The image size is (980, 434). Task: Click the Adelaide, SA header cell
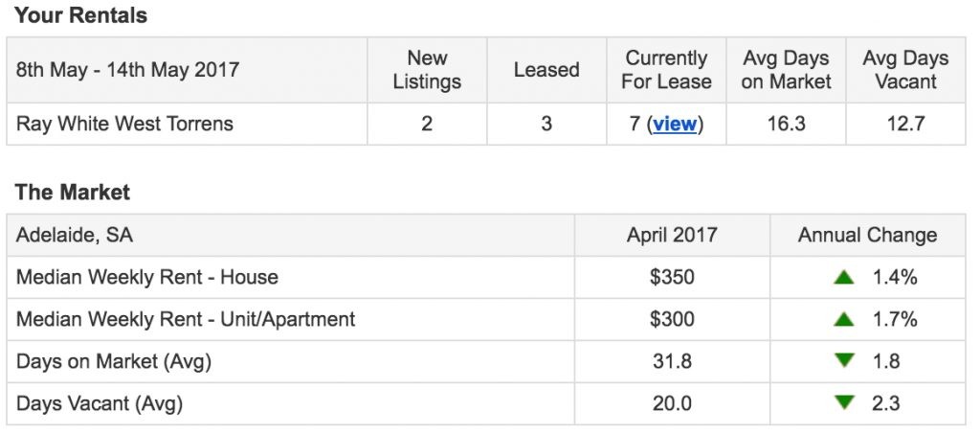point(291,235)
